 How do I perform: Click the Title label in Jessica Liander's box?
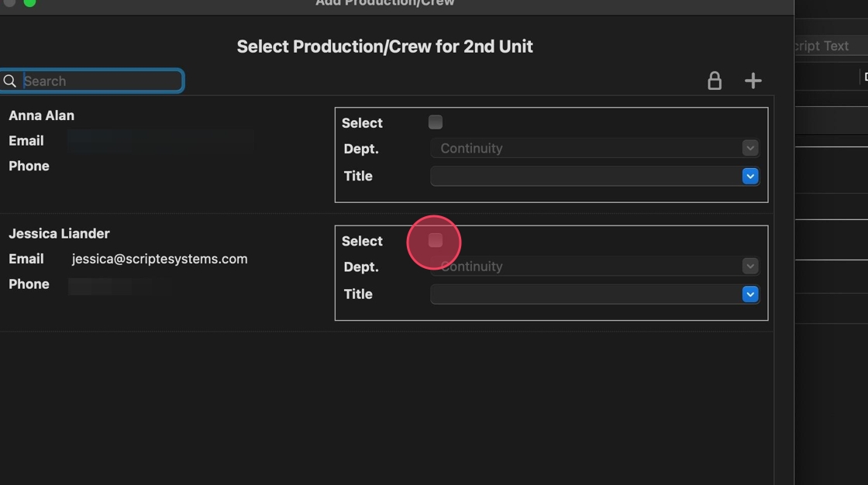coord(358,294)
